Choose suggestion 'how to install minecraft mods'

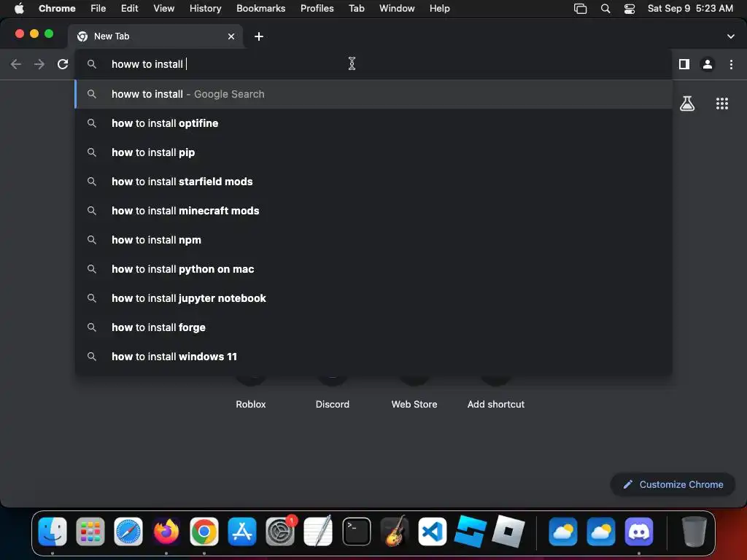point(373,211)
